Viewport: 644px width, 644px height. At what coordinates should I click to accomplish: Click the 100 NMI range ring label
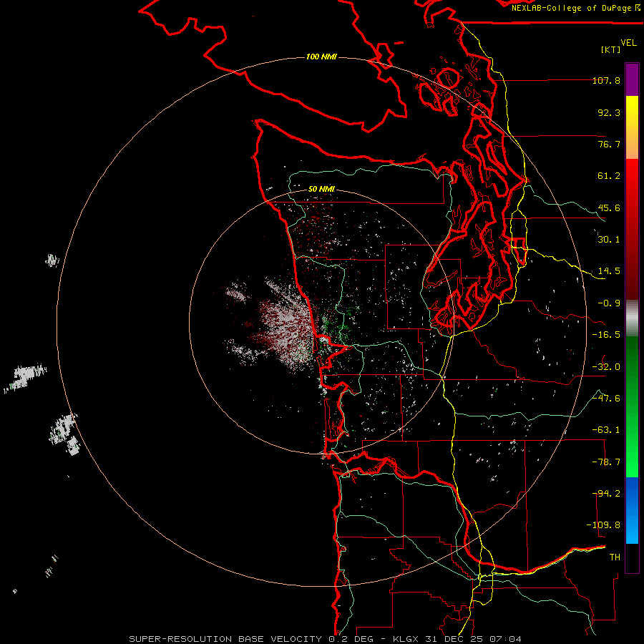click(x=321, y=57)
